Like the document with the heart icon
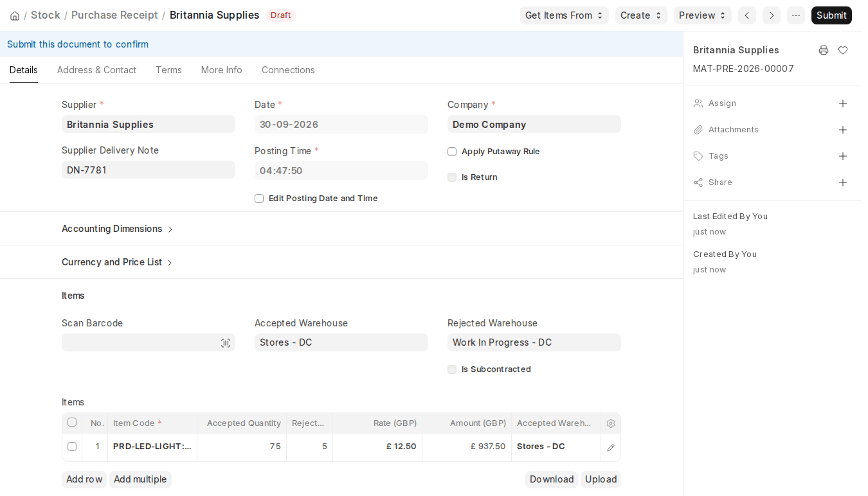Viewport: 868px width, 496px height. (843, 50)
